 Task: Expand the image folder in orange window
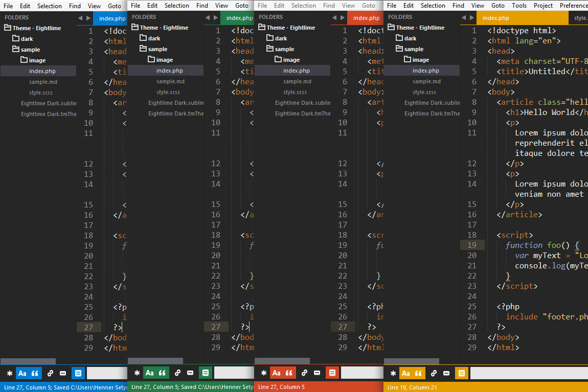[408, 60]
